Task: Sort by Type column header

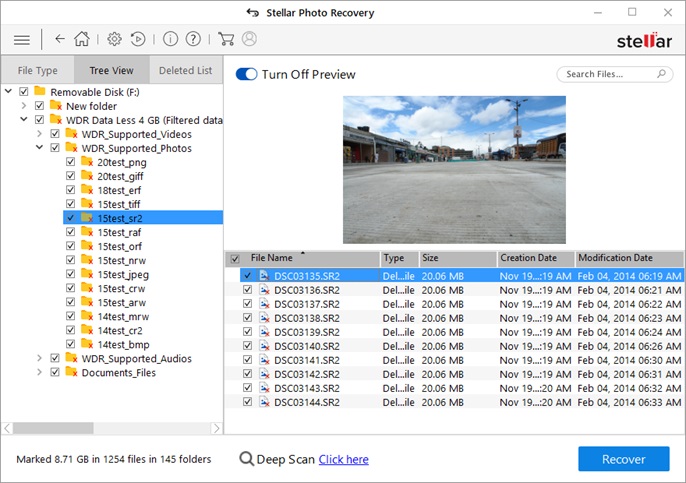Action: (x=399, y=258)
